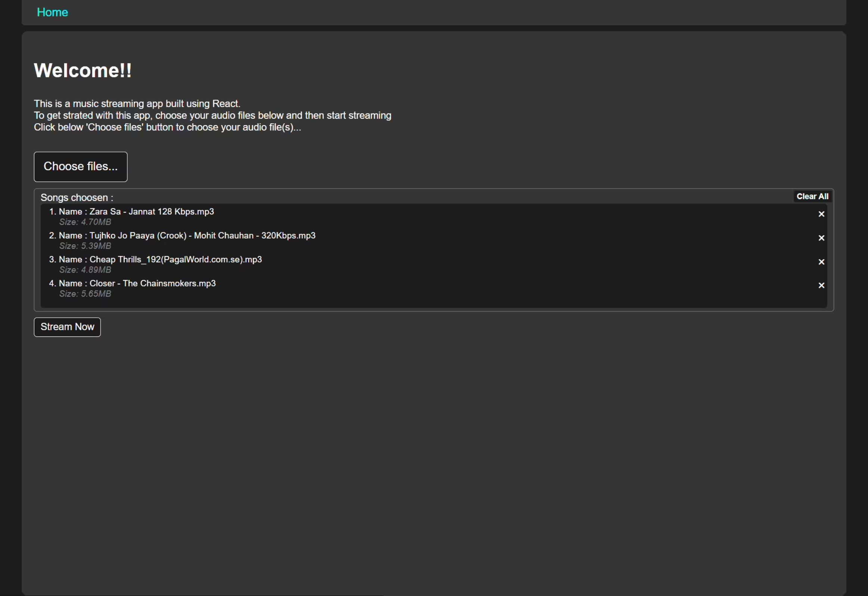Click the Size: 4.70MB label
Viewport: 868px width, 596px height.
pos(85,222)
